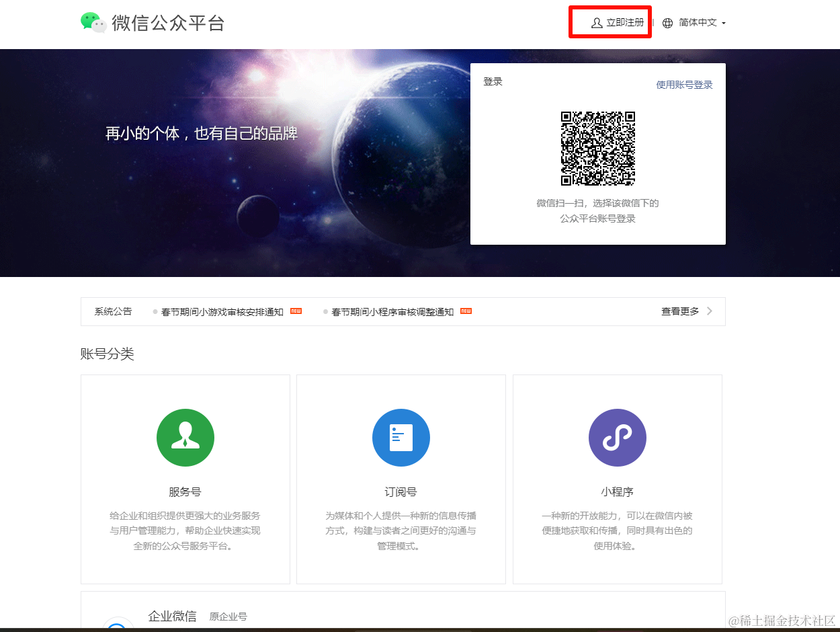Click the 立即注册 register link
The width and height of the screenshot is (840, 632).
click(625, 23)
